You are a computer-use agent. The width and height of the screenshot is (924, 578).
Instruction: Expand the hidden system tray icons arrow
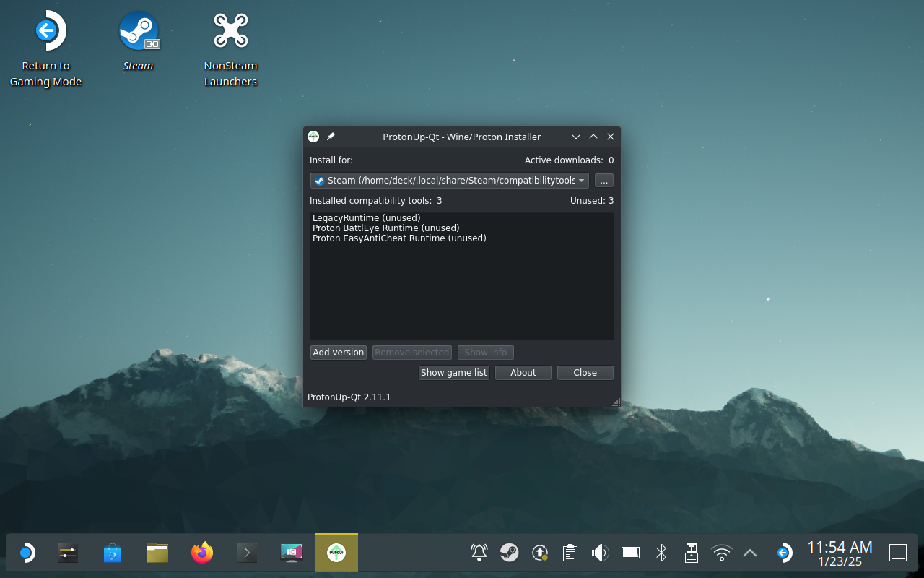750,553
